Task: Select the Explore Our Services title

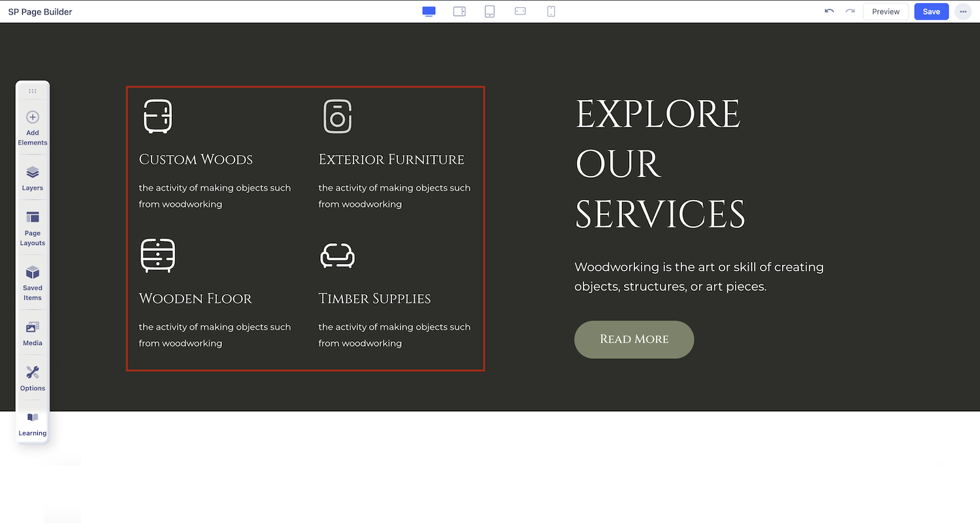Action: pos(660,164)
